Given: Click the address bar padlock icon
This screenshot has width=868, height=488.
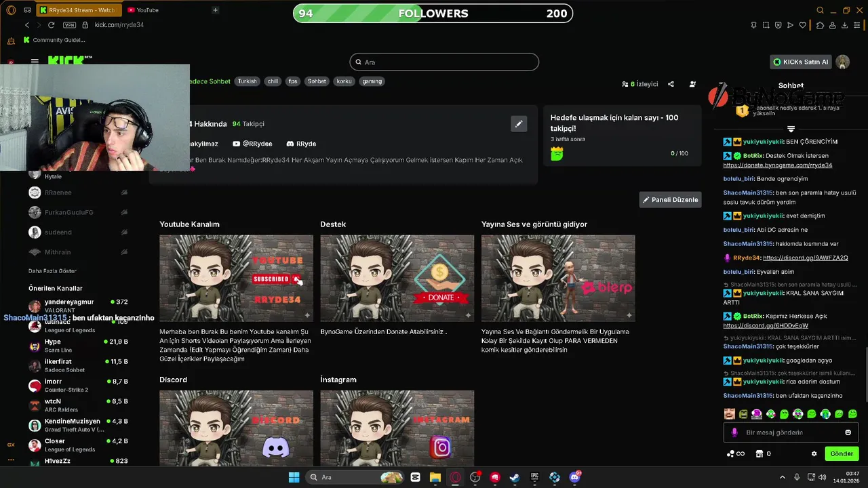Looking at the screenshot, I should point(85,25).
